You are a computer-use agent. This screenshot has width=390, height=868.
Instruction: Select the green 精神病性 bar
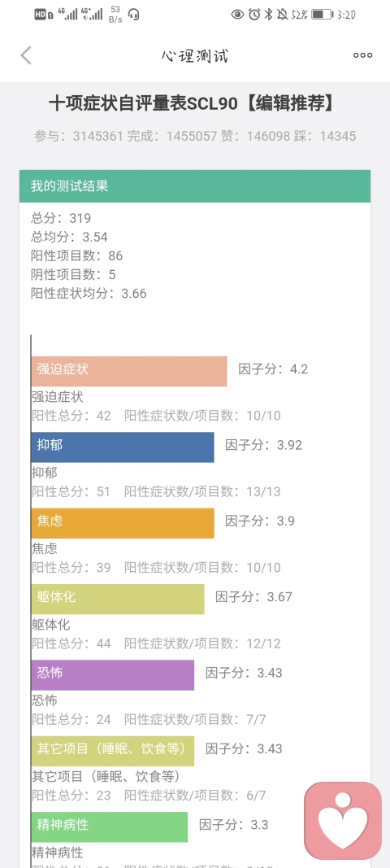110,827
